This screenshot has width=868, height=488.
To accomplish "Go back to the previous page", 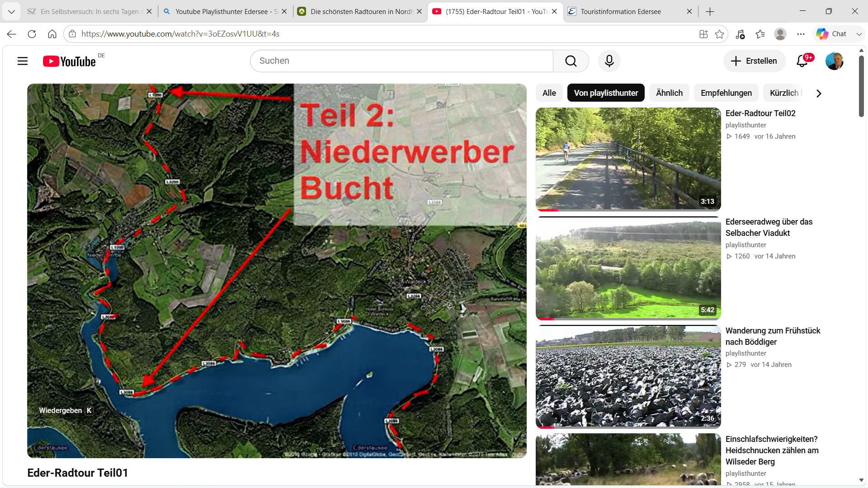I will coord(11,34).
